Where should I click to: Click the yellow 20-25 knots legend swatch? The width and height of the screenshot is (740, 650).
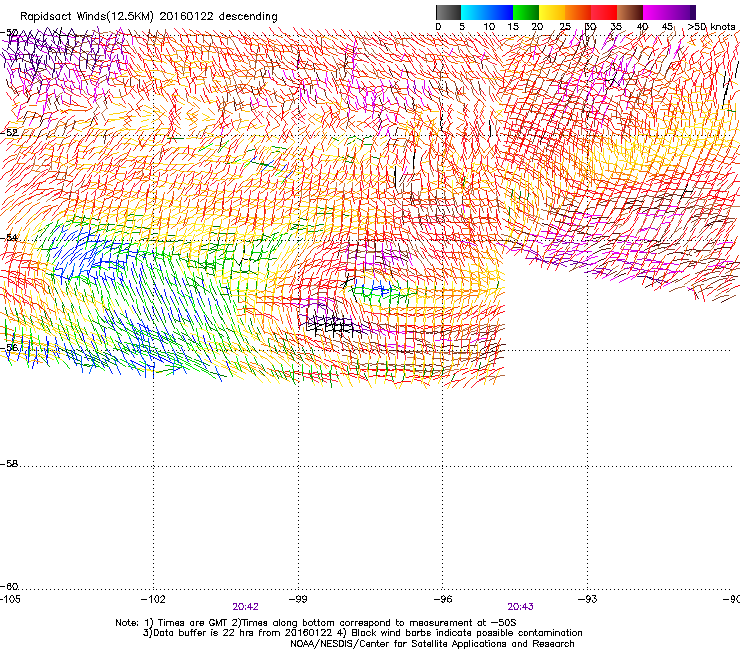click(552, 12)
